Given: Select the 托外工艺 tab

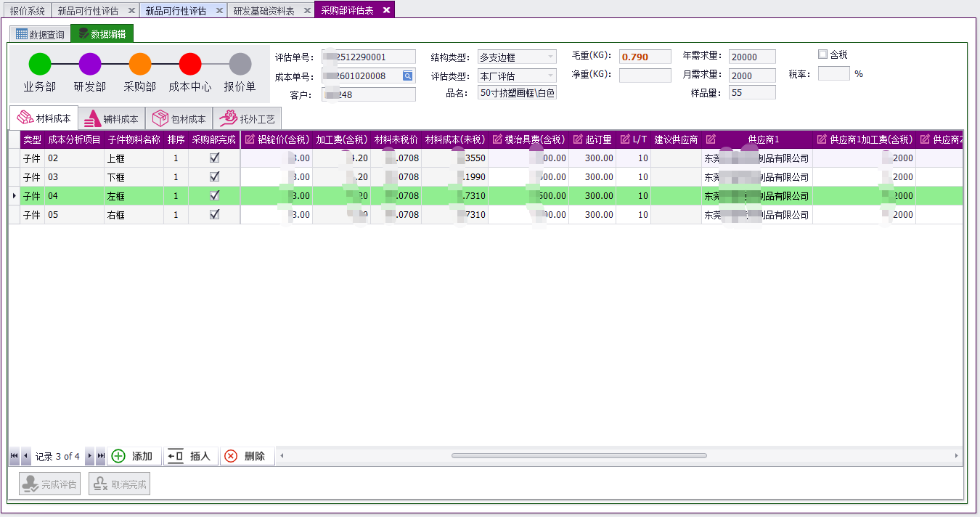Looking at the screenshot, I should pos(247,118).
